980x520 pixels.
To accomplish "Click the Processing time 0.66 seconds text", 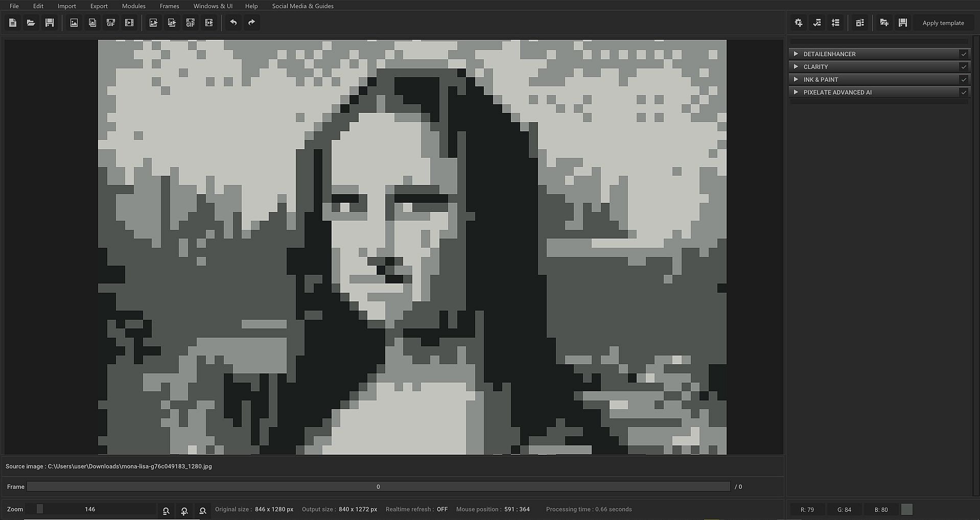I will click(x=589, y=509).
